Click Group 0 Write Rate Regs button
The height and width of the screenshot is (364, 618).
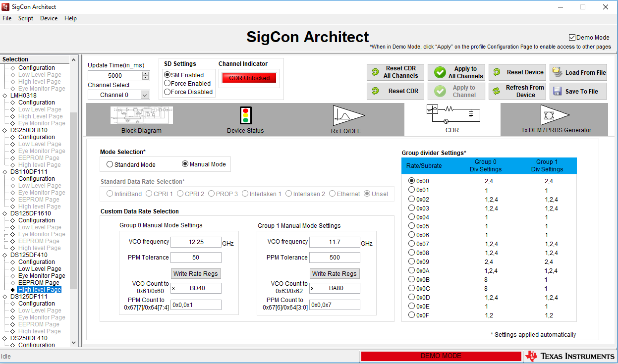pyautogui.click(x=196, y=273)
